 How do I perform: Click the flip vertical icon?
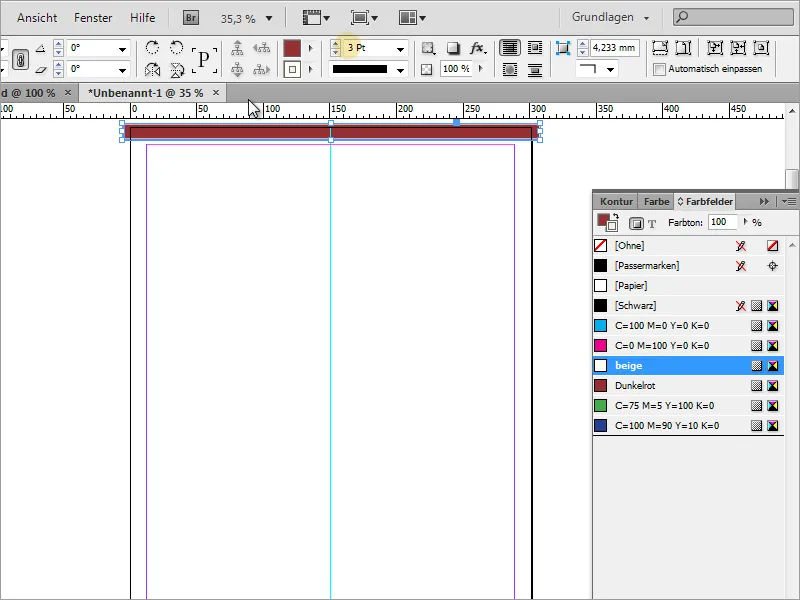[177, 69]
